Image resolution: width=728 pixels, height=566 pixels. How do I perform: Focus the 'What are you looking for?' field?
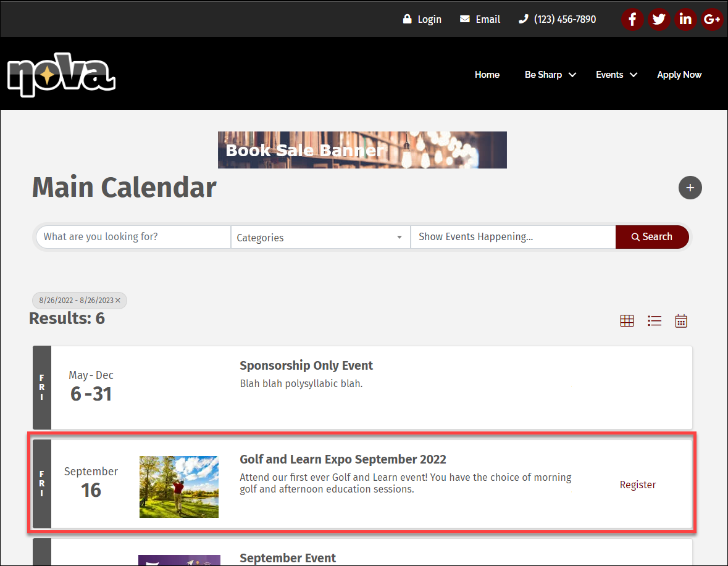133,237
